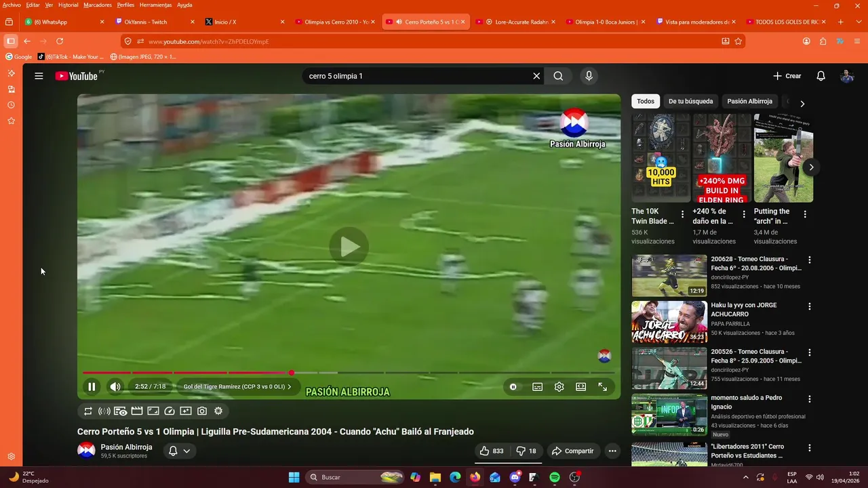Expand chapter 'Gol del Tigre Ramírez'

click(237, 387)
